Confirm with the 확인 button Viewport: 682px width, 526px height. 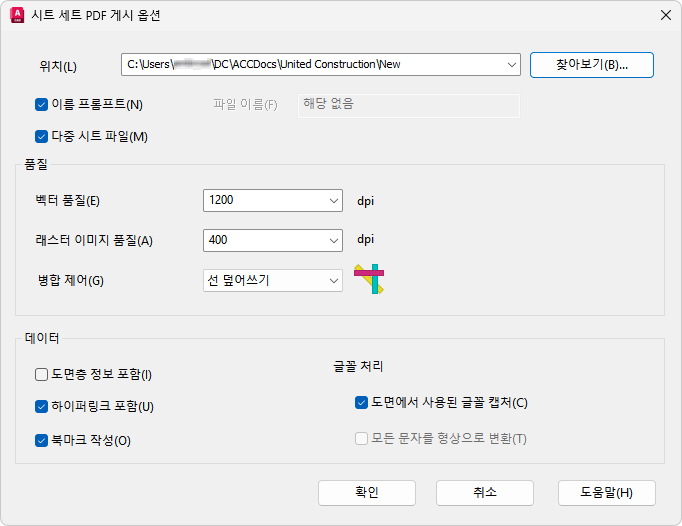(367, 493)
